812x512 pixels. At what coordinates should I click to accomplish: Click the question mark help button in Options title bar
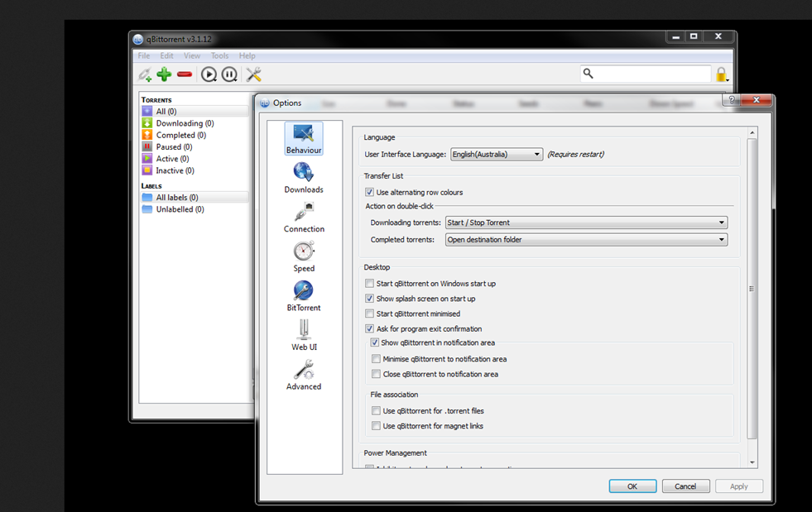pos(731,100)
